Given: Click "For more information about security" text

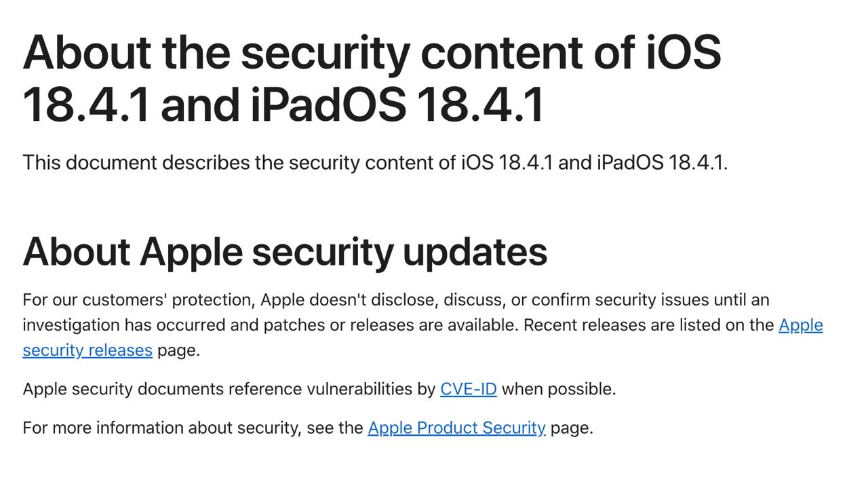Looking at the screenshot, I should pos(161,428).
